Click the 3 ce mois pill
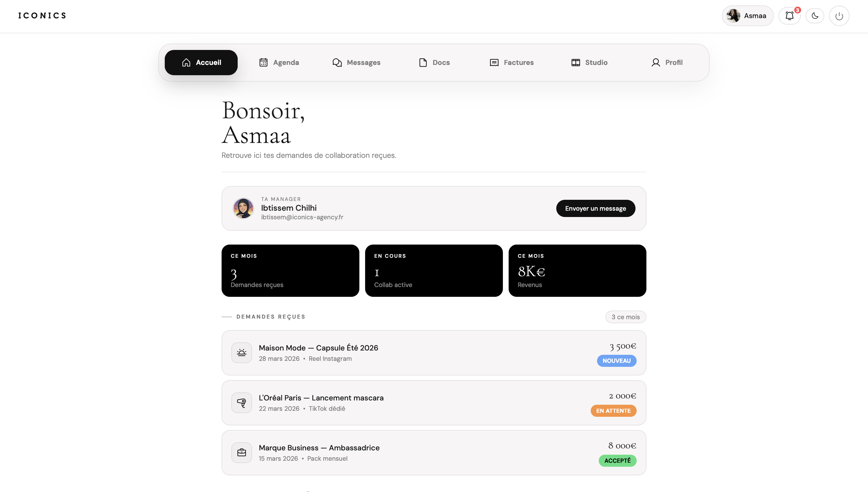Image resolution: width=868 pixels, height=492 pixels. (x=625, y=317)
